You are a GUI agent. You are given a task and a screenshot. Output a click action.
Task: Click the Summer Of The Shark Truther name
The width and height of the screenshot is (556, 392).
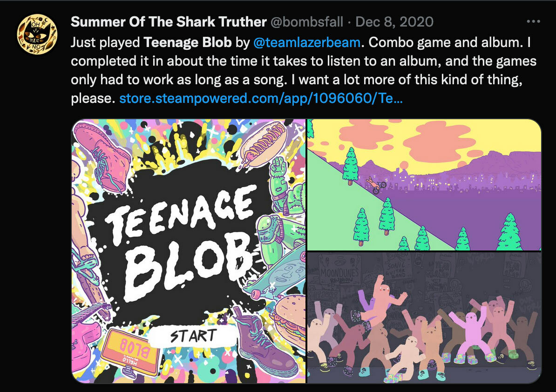point(169,22)
